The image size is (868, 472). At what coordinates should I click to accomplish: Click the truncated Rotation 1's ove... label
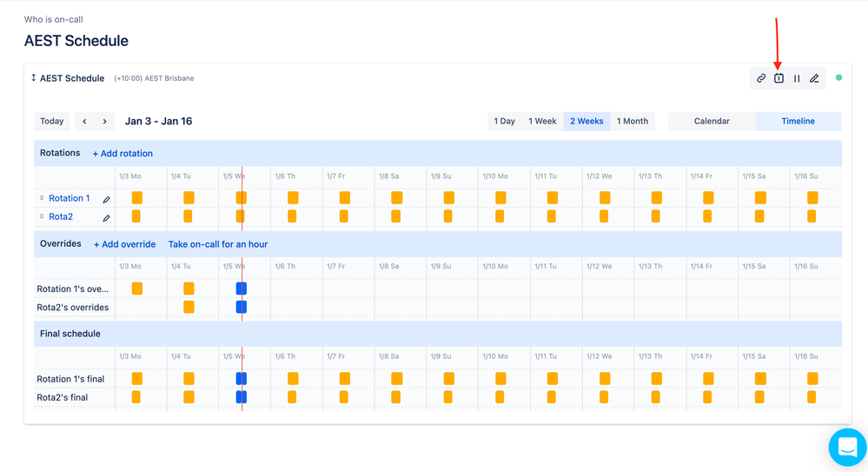(72, 289)
